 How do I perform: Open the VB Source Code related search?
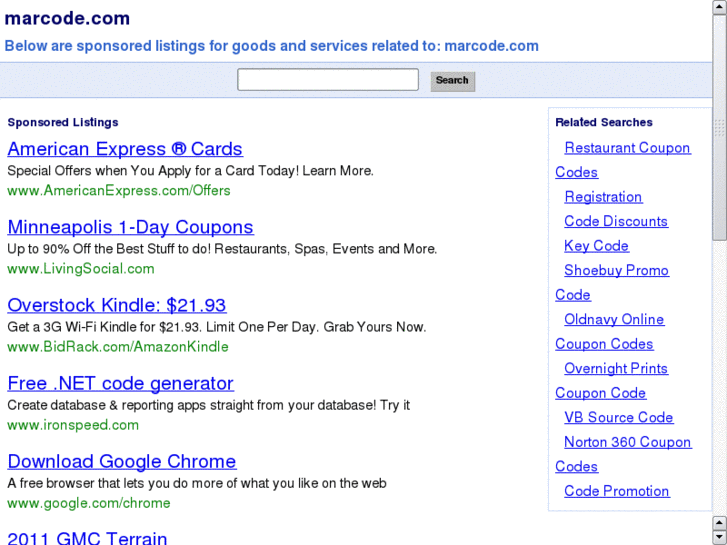pos(619,417)
